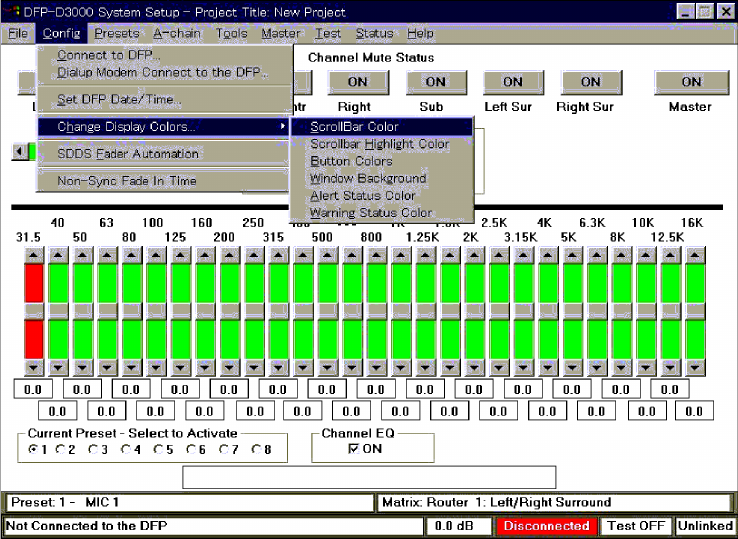Screen dimensions: 738x539
Task: Open the Status menu
Action: click(374, 33)
